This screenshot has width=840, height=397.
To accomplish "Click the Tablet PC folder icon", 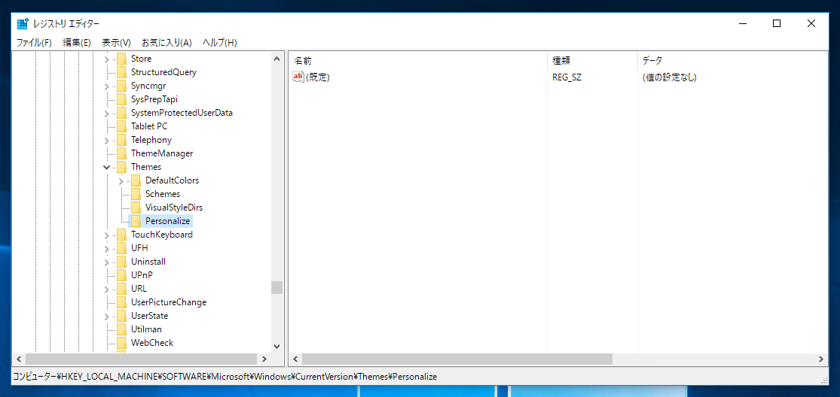I will pos(122,126).
